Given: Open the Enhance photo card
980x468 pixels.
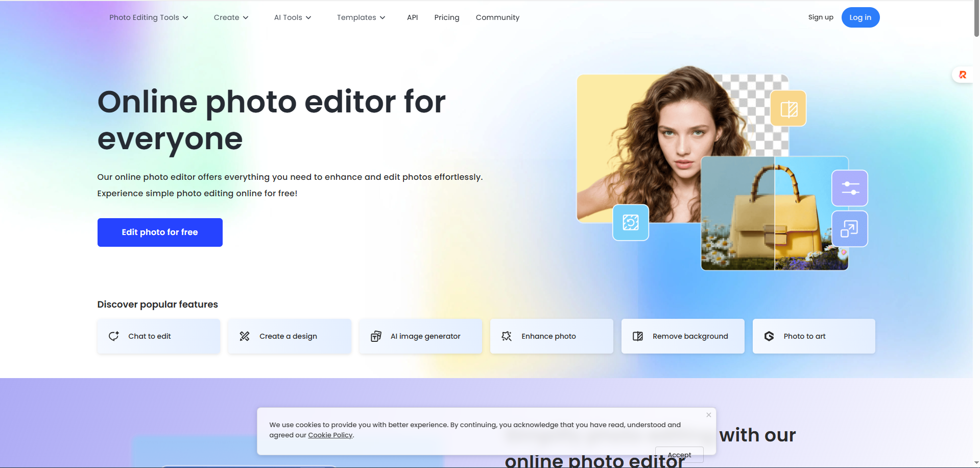Looking at the screenshot, I should (x=552, y=336).
